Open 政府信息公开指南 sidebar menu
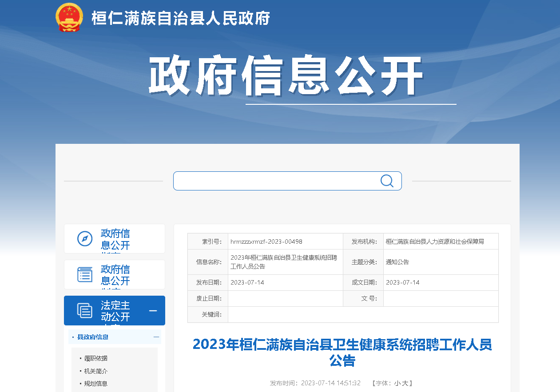Viewport: 560px width, 392px height. 115,238
